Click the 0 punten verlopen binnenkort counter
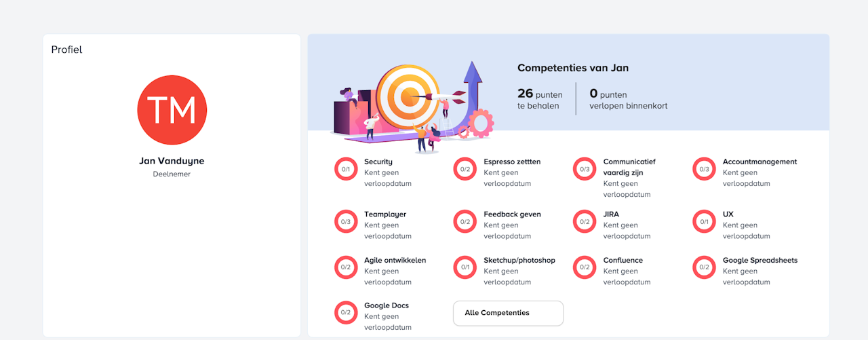The image size is (868, 340). pos(628,99)
